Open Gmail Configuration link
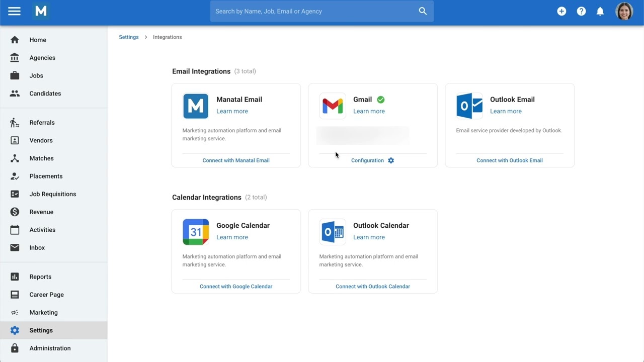 (367, 160)
